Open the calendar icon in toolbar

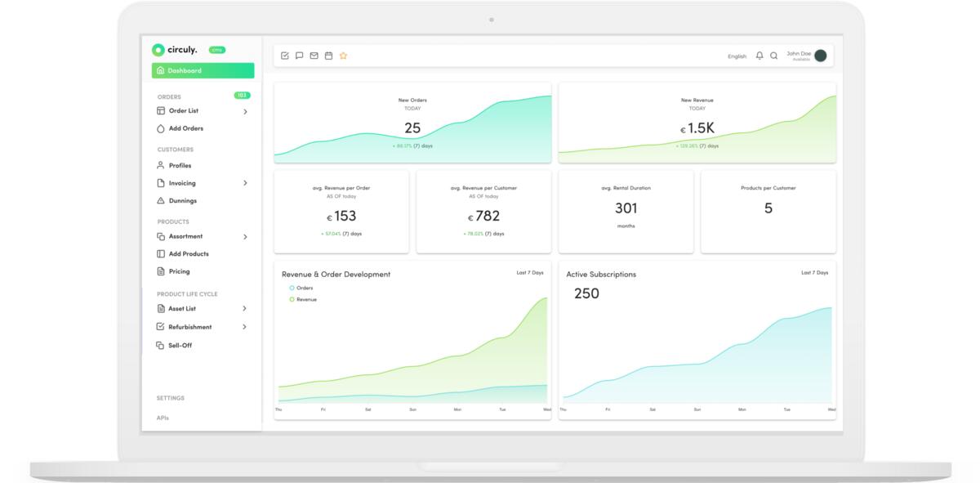328,56
